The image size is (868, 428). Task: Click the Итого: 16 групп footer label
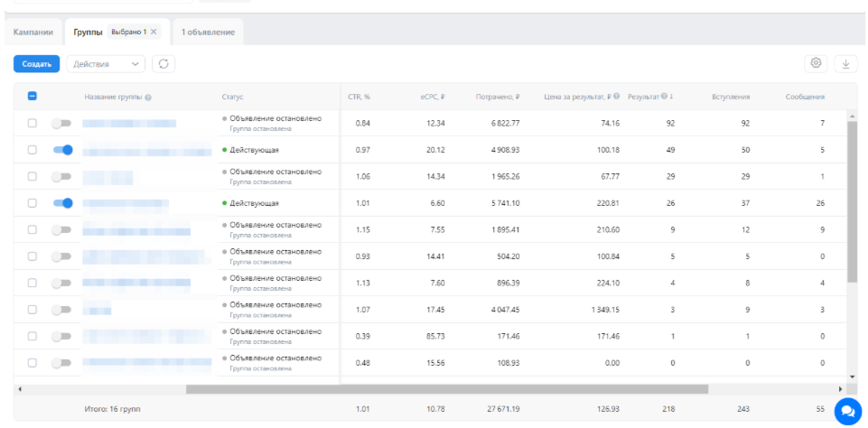pyautogui.click(x=112, y=410)
